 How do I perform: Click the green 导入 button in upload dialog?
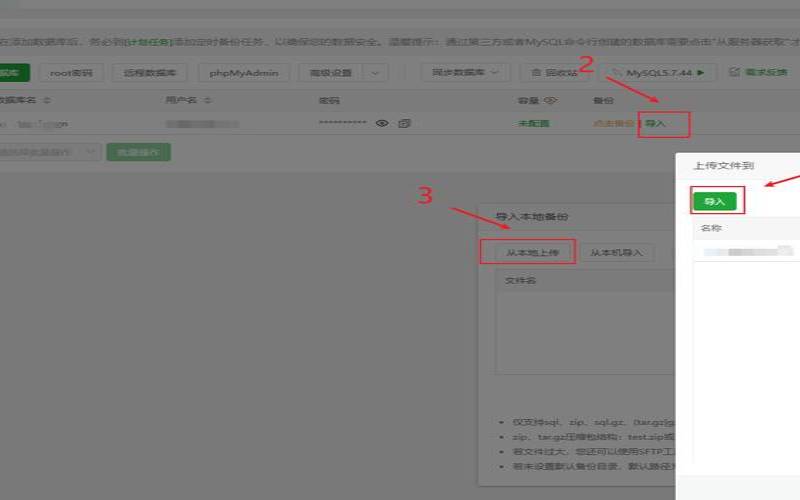[715, 202]
